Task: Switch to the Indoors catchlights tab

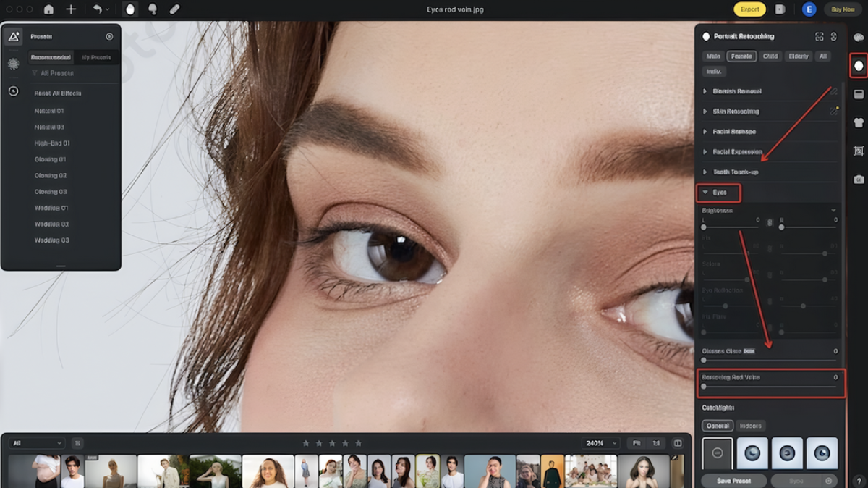Action: point(751,426)
